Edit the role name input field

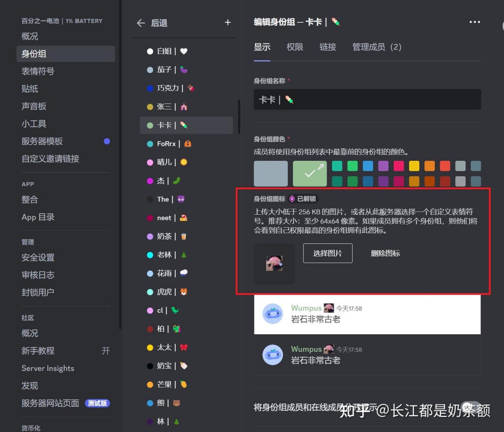point(367,99)
